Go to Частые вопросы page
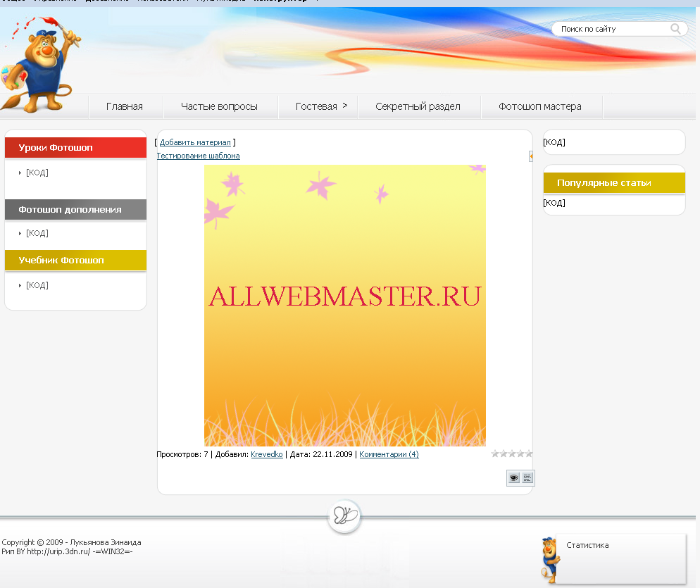This screenshot has height=588, width=700. pyautogui.click(x=219, y=107)
